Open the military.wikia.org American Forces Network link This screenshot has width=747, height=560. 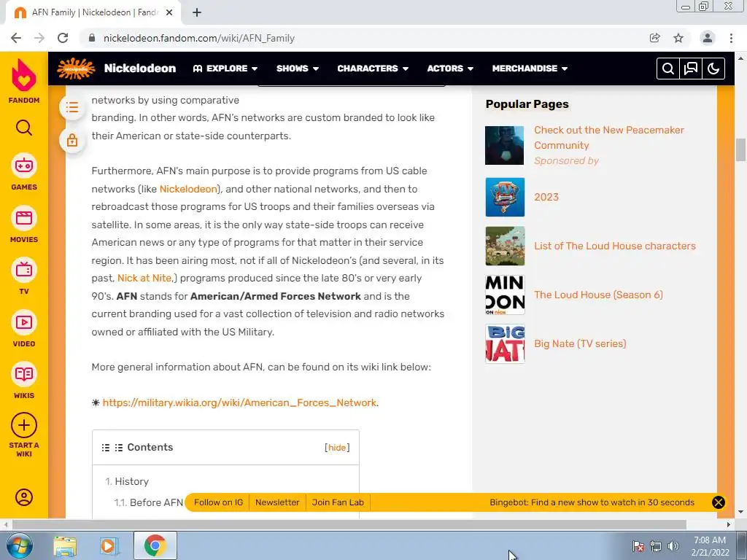pyautogui.click(x=239, y=402)
